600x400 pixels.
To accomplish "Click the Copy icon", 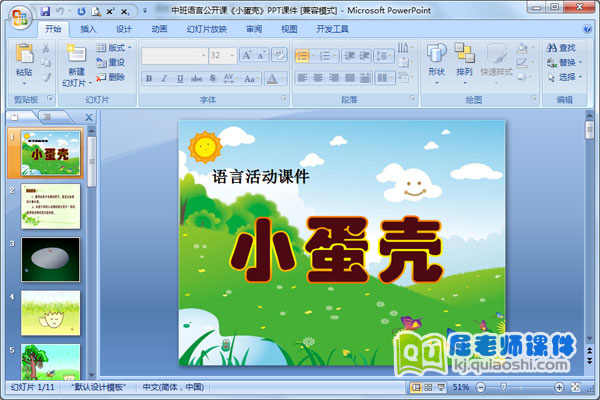I will click(46, 62).
